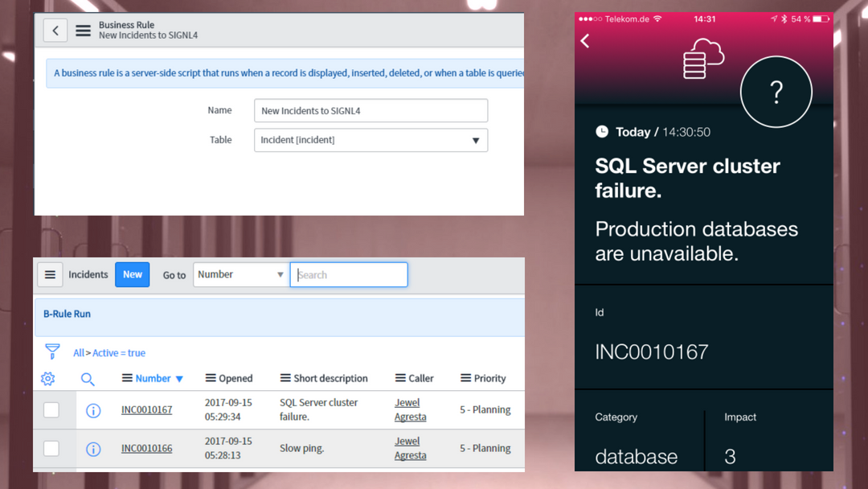Screen dimensions: 868x489
Task: Open the Incidents list hamburger menu
Action: 50,275
